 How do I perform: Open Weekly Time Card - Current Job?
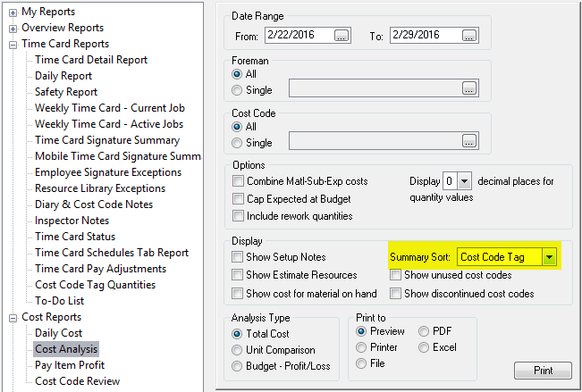pos(110,108)
